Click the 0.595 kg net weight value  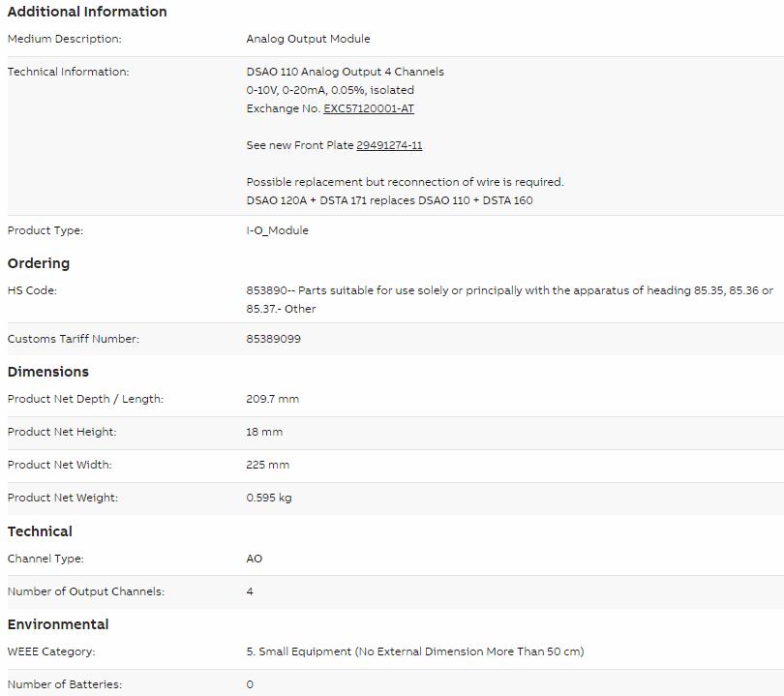268,498
